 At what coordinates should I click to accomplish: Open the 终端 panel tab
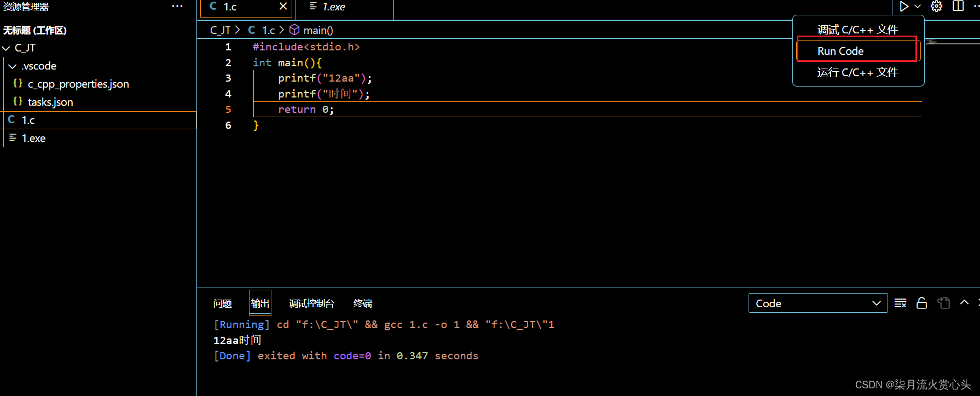pos(363,303)
